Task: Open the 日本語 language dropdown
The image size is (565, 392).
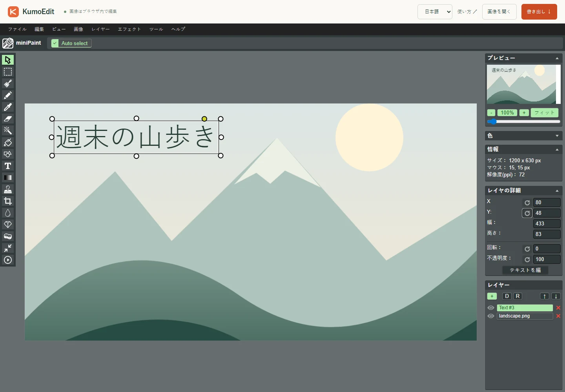Action: coord(435,12)
